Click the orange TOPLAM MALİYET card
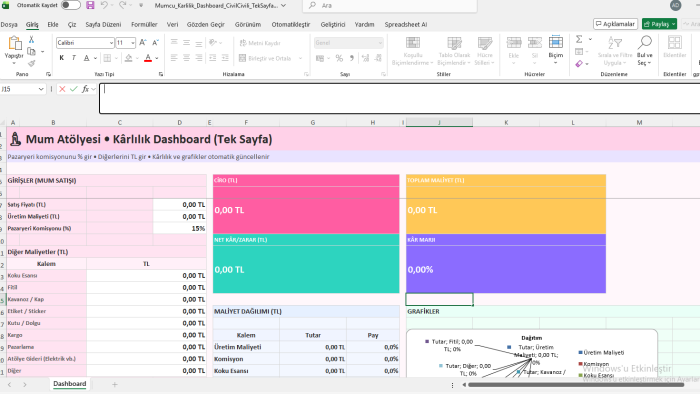Viewport: 700px width, 394px height. 506,204
